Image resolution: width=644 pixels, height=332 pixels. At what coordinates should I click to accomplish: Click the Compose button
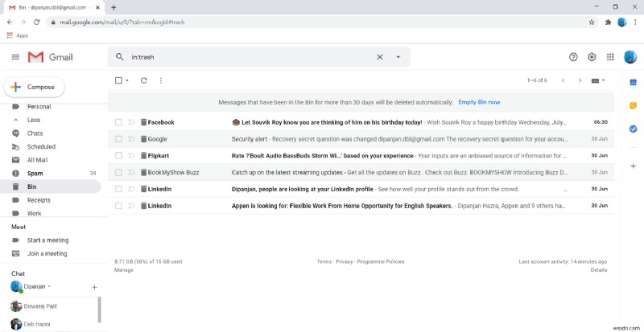(34, 87)
